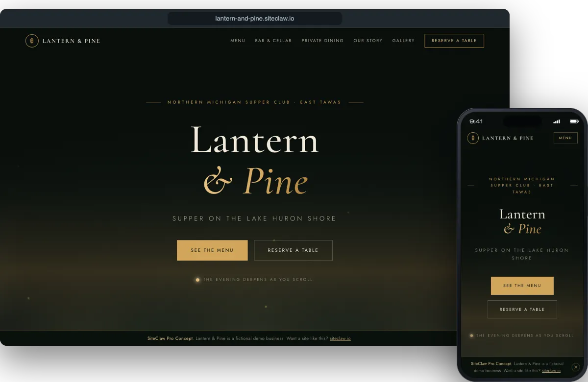
Task: Click the gold '& Pine' desktop hero heading
Action: coord(256,181)
